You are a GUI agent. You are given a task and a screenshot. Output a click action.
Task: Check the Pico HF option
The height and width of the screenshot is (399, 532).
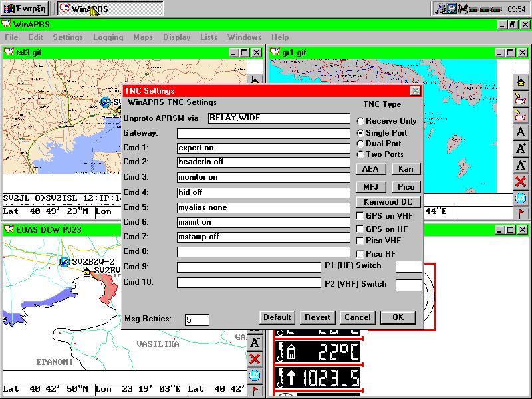[x=360, y=254]
